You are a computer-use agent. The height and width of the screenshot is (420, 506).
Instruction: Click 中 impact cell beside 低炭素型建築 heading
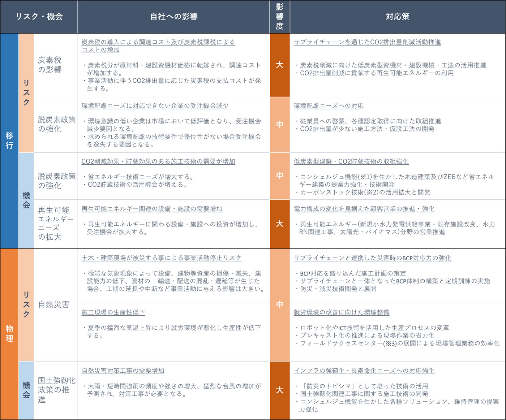pos(280,176)
